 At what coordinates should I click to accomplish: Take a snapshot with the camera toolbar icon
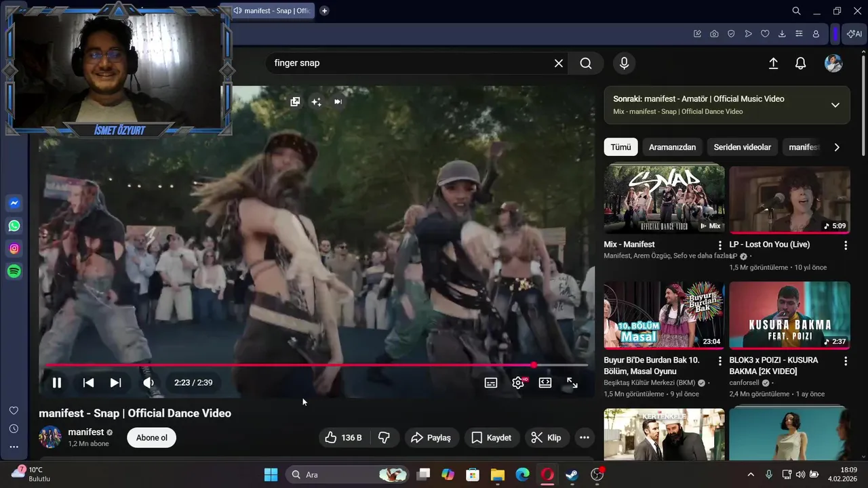(714, 34)
